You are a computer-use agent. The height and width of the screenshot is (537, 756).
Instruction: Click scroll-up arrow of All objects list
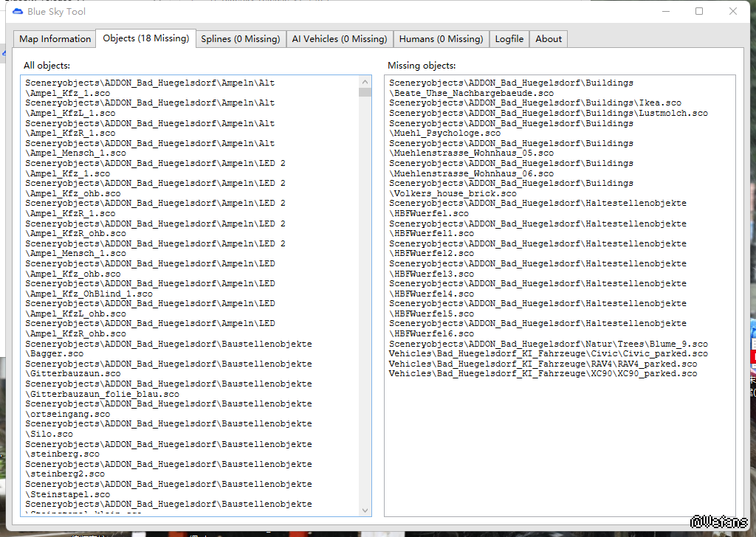click(x=365, y=82)
